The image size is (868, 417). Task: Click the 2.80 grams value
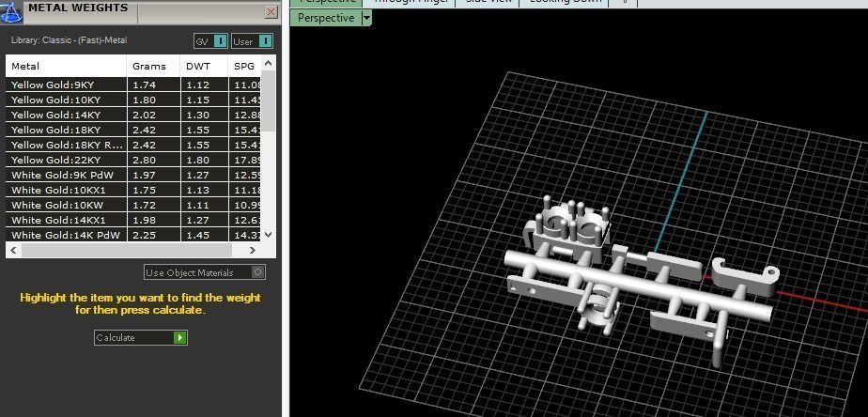click(x=144, y=160)
